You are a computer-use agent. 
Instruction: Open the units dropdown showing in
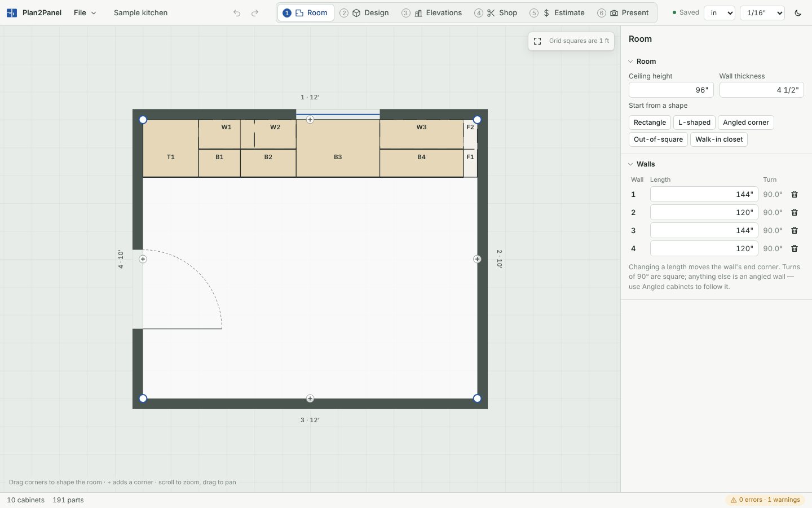[720, 13]
